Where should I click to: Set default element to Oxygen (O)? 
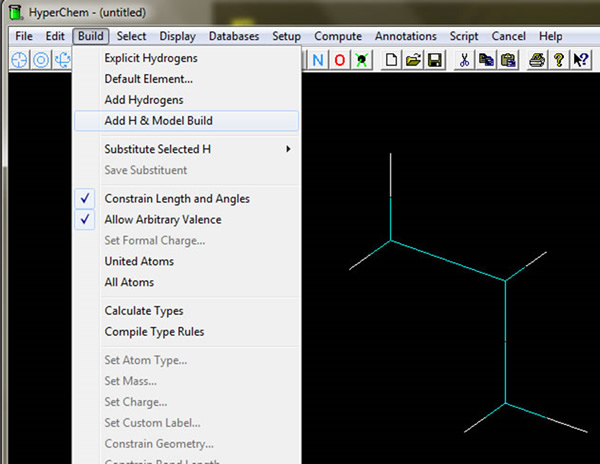(340, 60)
